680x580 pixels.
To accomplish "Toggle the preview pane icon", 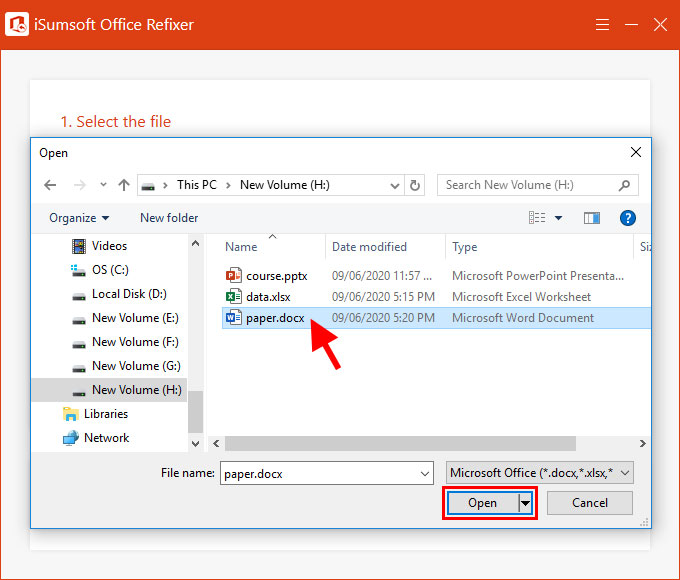I will 592,218.
